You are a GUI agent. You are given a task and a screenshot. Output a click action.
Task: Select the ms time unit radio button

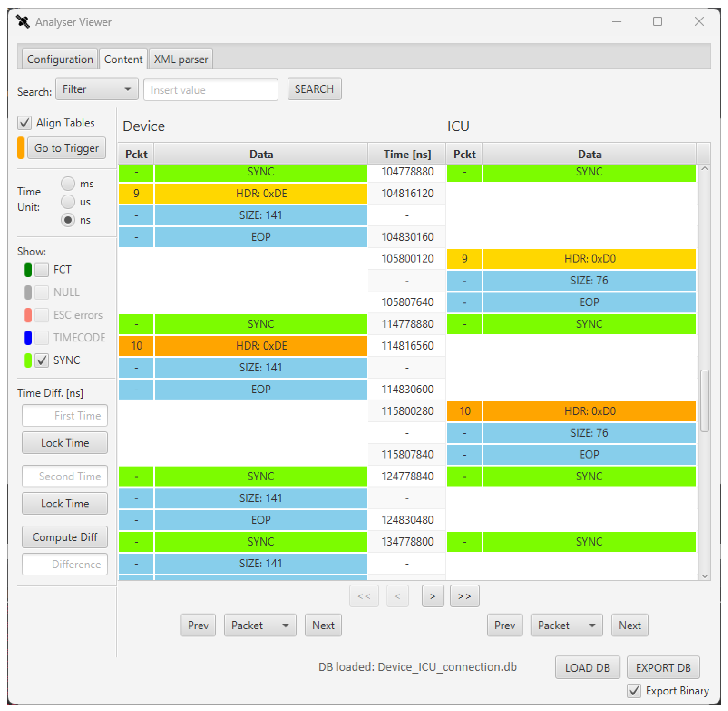click(x=68, y=184)
